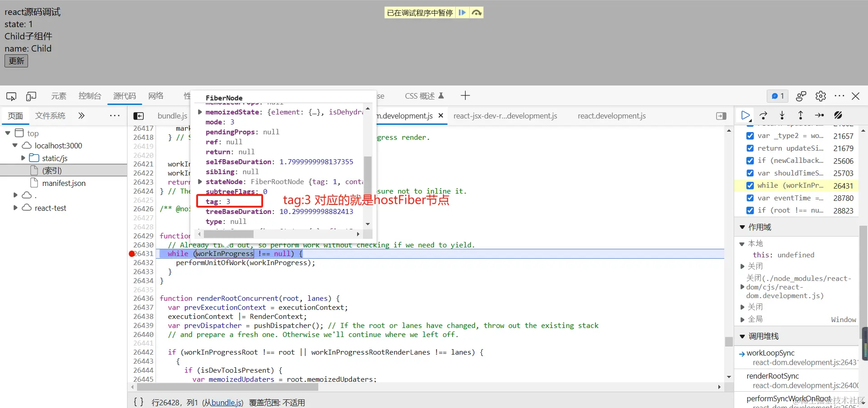Open navigator pane more options menu

pos(115,116)
